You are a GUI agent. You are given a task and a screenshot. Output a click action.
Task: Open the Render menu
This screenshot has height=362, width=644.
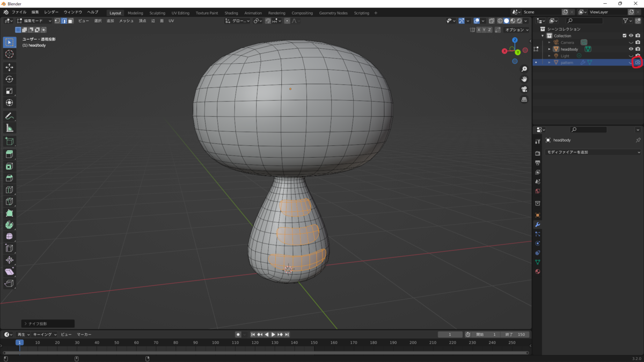click(52, 12)
